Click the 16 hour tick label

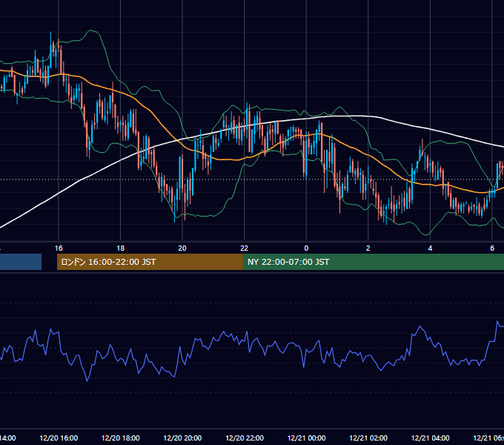pos(59,248)
